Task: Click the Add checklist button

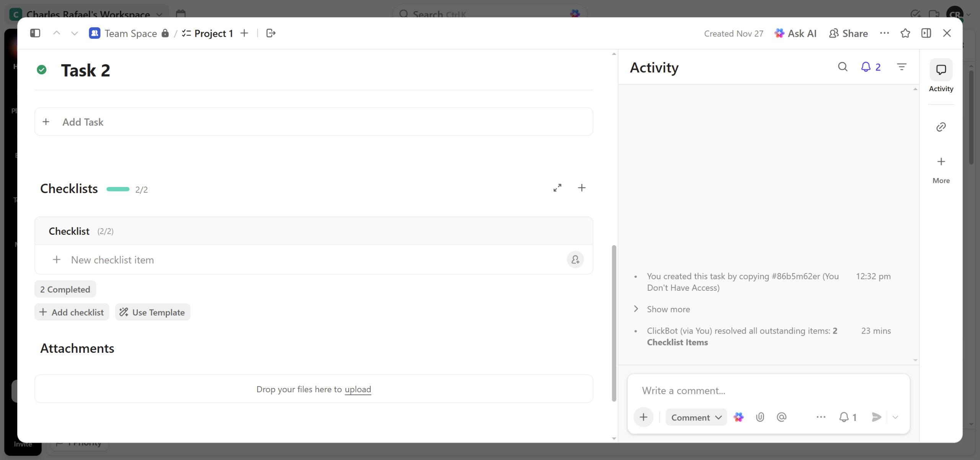Action: click(x=72, y=312)
